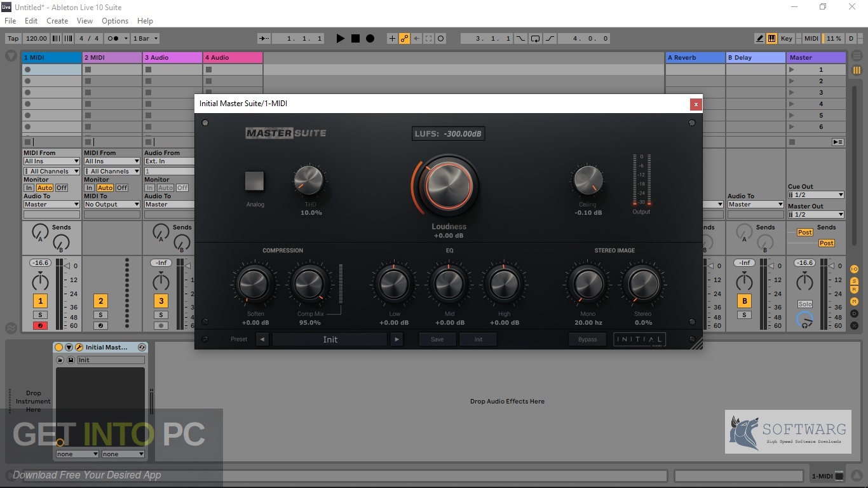Fold the Initial Master Suite device

69,348
